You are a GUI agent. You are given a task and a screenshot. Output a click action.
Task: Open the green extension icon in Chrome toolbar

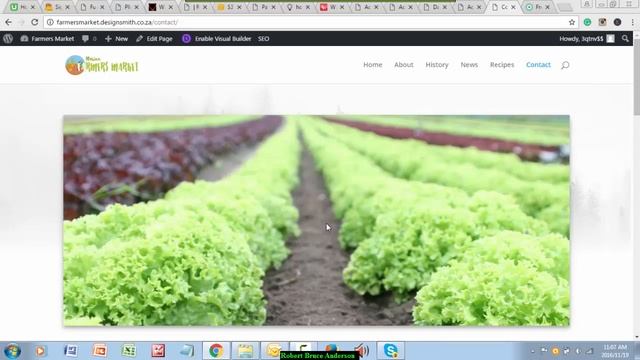click(x=587, y=22)
